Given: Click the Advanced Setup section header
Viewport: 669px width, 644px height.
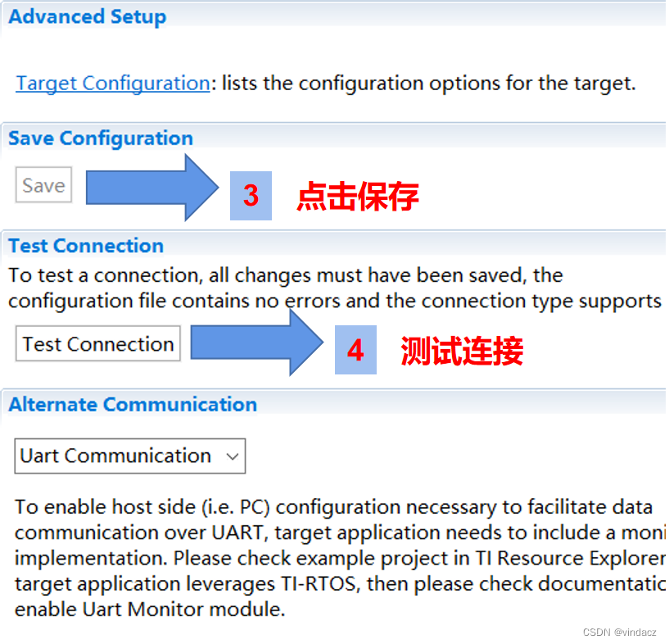Looking at the screenshot, I should click(87, 16).
